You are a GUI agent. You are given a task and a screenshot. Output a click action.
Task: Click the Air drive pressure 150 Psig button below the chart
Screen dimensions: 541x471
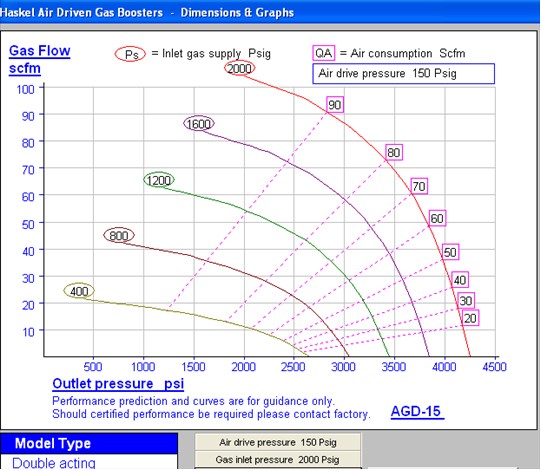(278, 442)
